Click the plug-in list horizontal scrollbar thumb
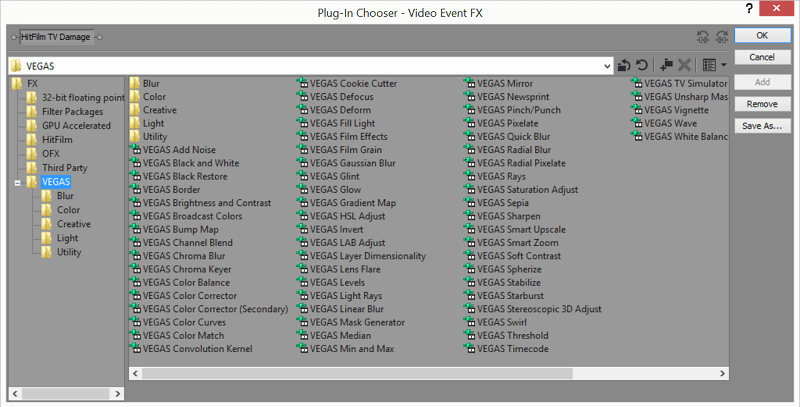800x407 pixels. [x=357, y=373]
